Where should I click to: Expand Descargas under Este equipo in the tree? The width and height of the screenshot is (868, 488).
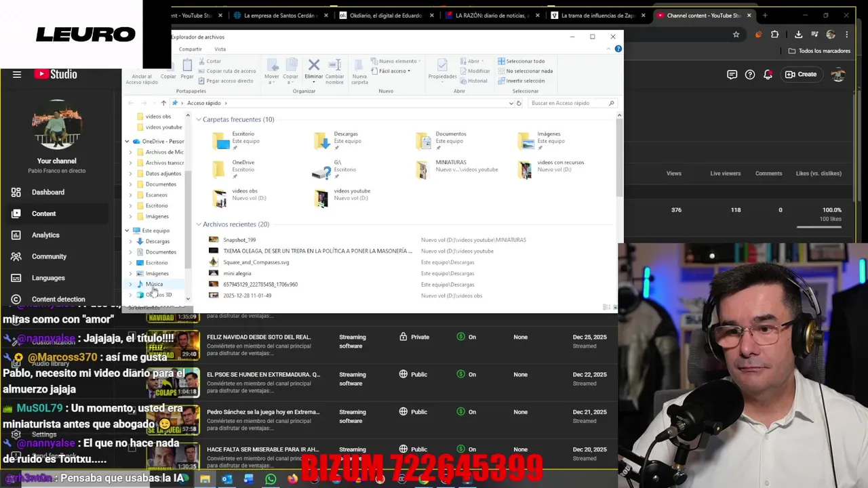(x=131, y=241)
